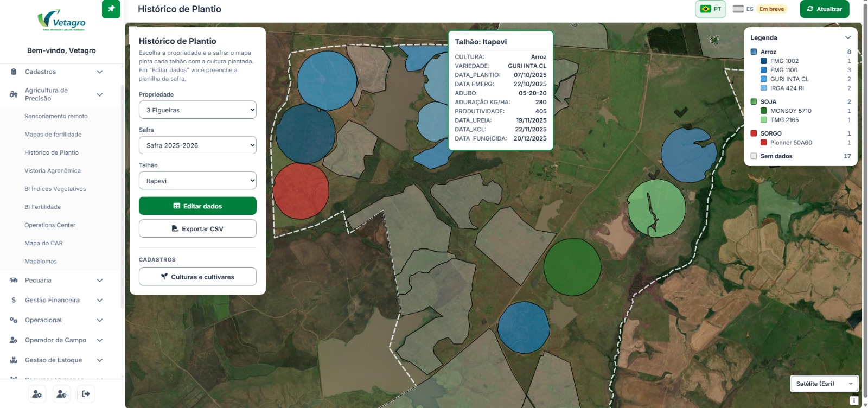
Task: Click the Vetagro logo
Action: [62, 21]
